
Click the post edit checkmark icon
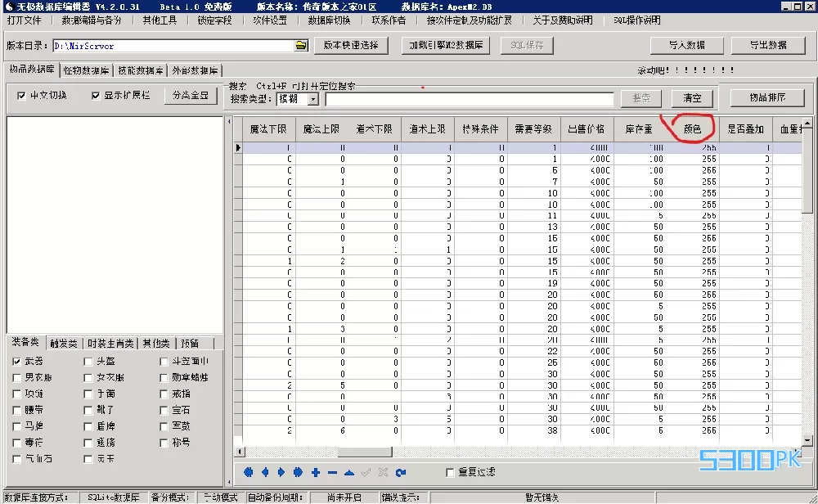[366, 472]
